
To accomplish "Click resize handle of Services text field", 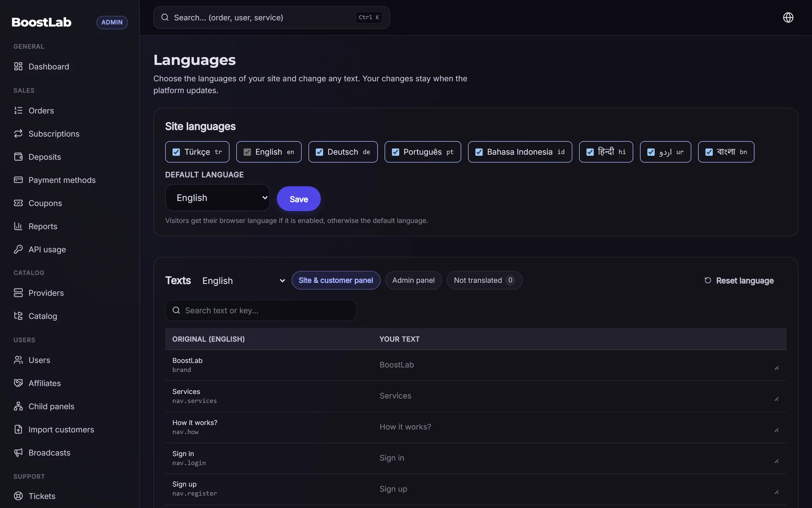I will point(776,399).
